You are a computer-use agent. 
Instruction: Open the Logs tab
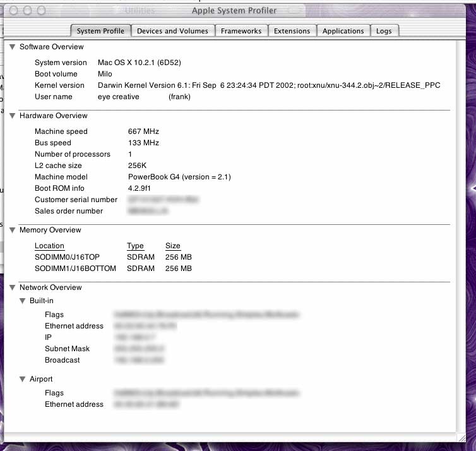(384, 31)
